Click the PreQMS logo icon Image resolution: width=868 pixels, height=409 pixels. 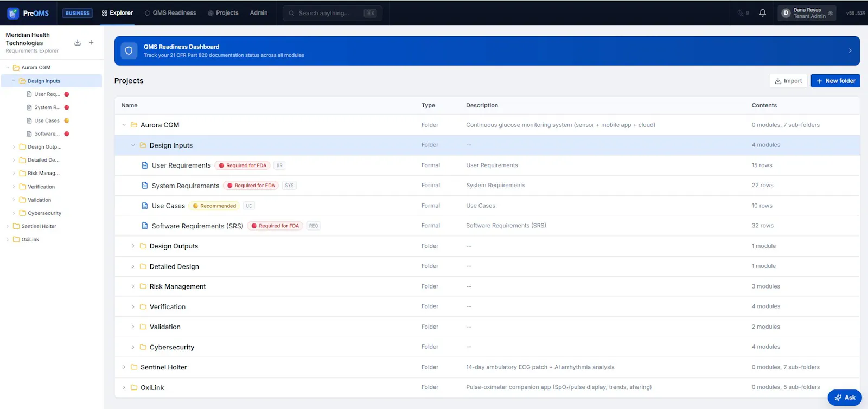[x=13, y=13]
